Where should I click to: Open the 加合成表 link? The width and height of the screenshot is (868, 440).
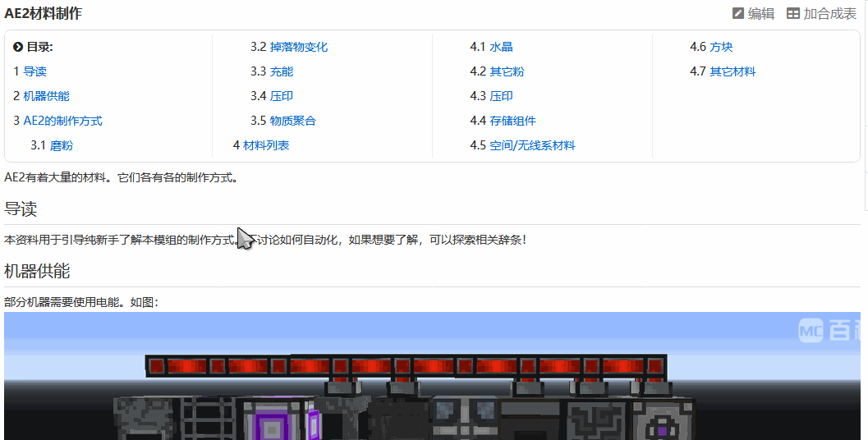point(829,13)
